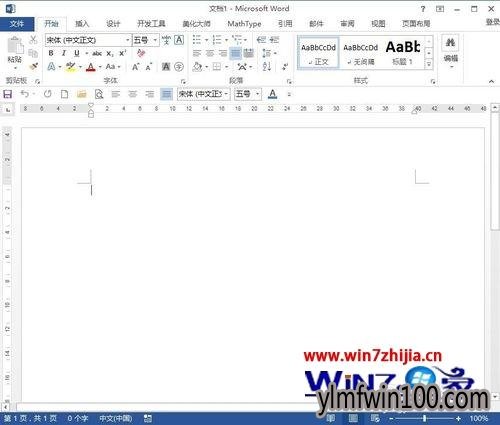Toggle Italic formatting

point(64,53)
